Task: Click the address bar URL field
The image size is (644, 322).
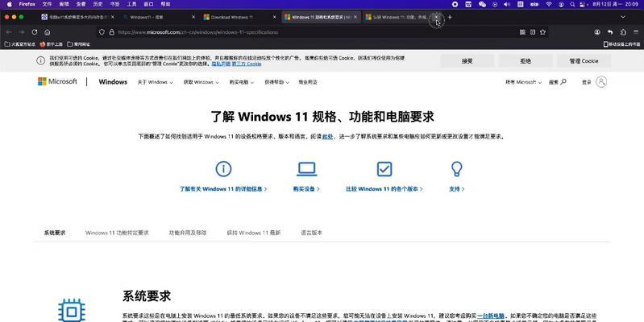Action: (312, 32)
